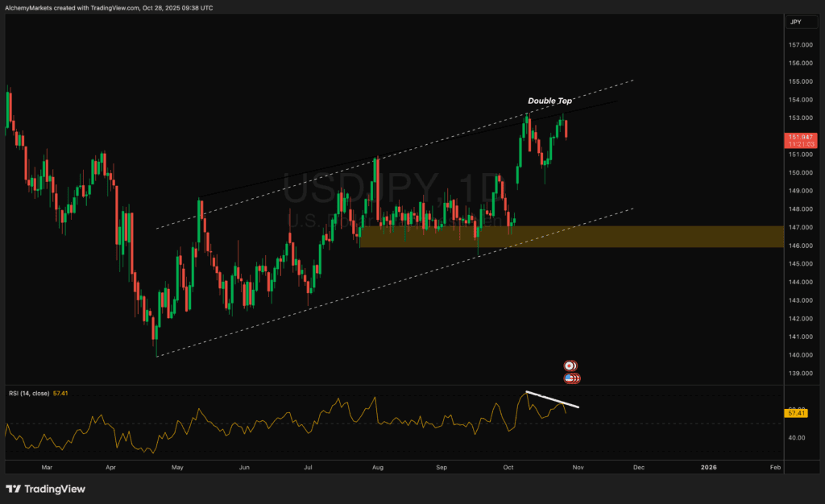Click the Mar label on the time axis
The height and width of the screenshot is (504, 825).
[47, 467]
